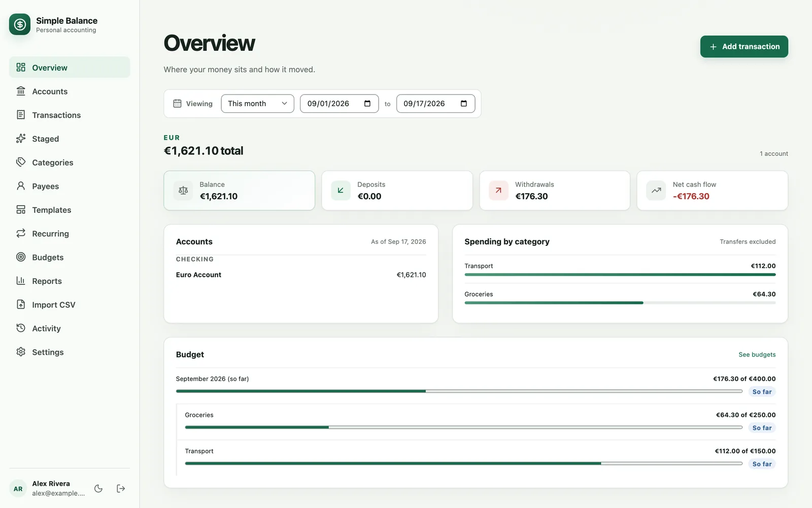Open the Euro Account row
812x508 pixels.
coord(301,275)
